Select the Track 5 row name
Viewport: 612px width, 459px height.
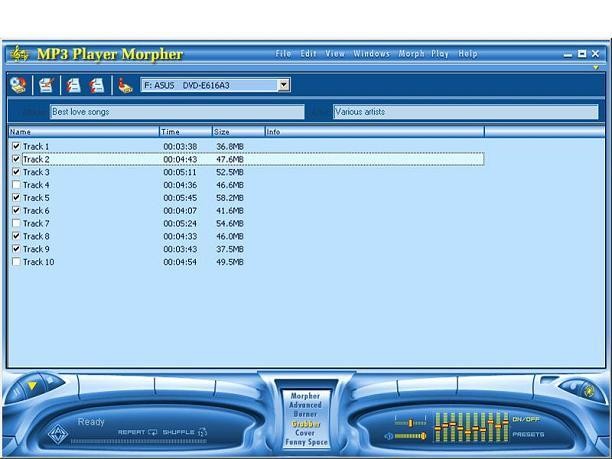click(36, 198)
